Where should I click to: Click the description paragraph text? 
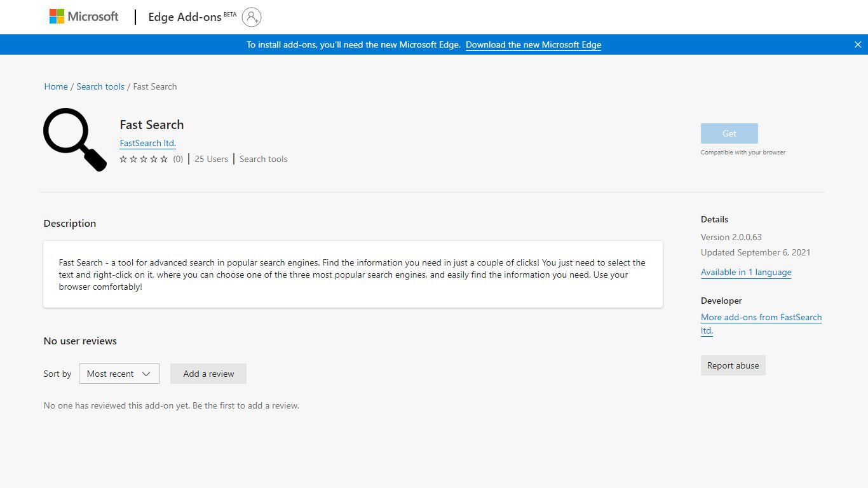click(x=352, y=274)
